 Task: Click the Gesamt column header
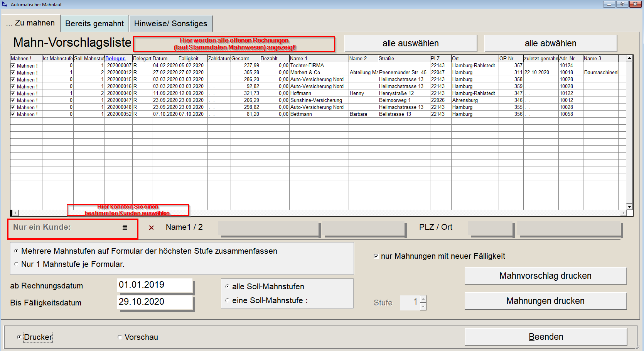coord(245,58)
